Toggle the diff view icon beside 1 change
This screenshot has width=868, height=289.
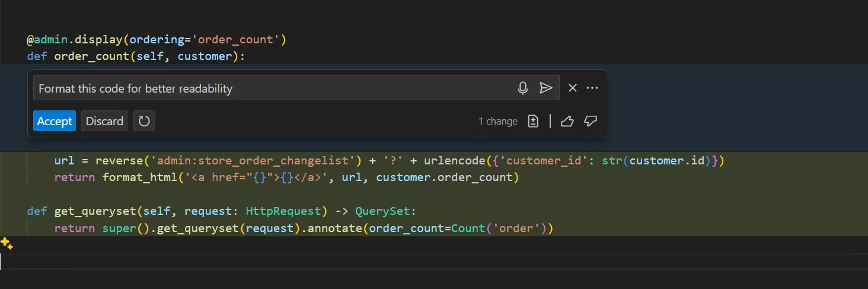(x=533, y=121)
